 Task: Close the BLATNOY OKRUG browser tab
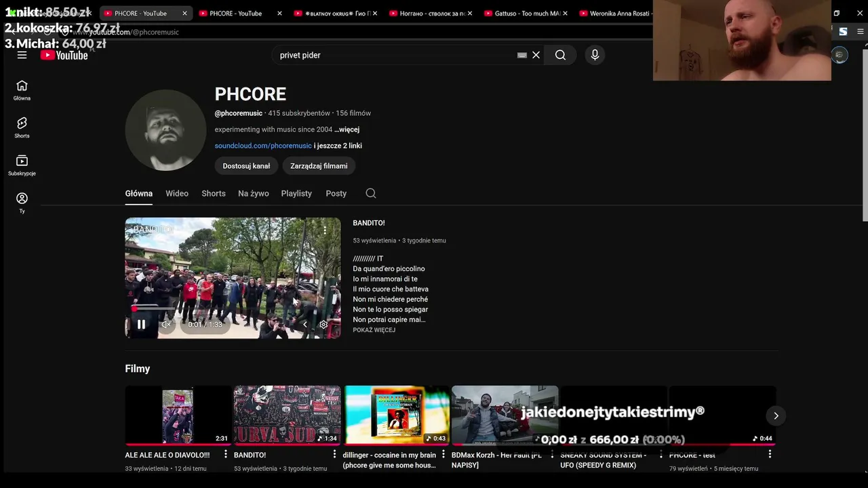374,13
